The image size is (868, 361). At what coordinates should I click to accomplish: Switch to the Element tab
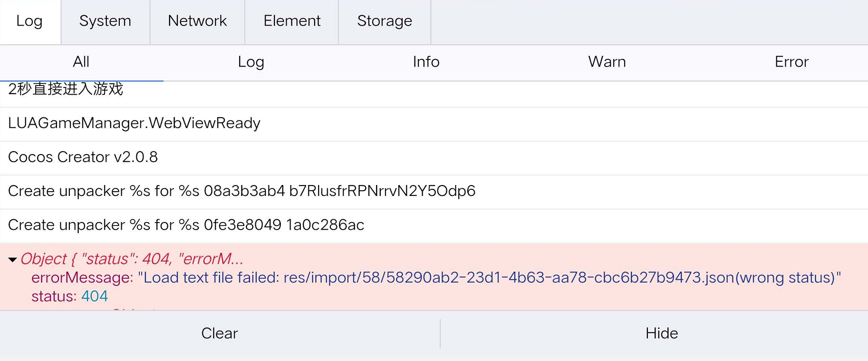click(x=292, y=21)
